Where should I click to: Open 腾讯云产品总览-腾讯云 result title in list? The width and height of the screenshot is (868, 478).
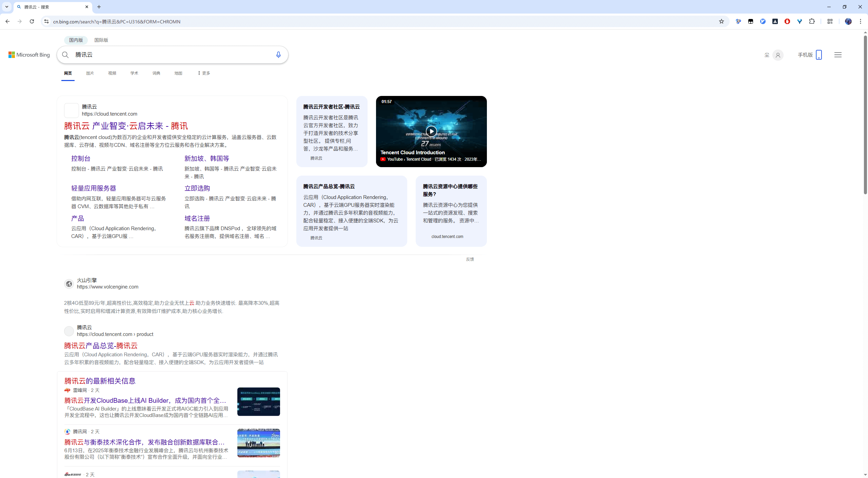click(101, 346)
